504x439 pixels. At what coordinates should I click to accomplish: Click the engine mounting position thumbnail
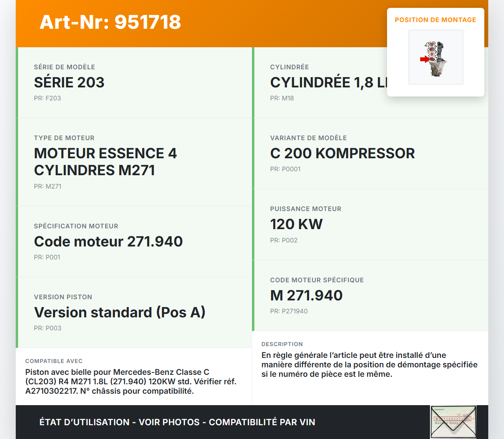tap(436, 57)
